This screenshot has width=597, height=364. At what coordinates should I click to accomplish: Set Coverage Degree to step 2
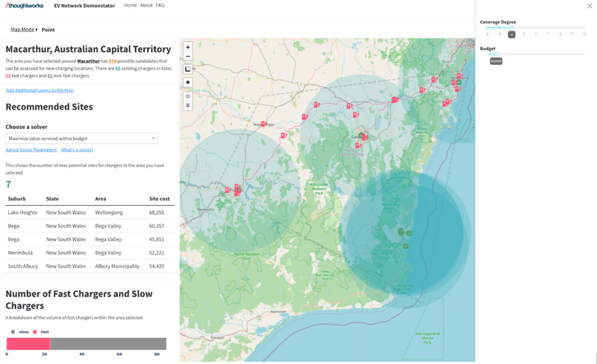488,28
